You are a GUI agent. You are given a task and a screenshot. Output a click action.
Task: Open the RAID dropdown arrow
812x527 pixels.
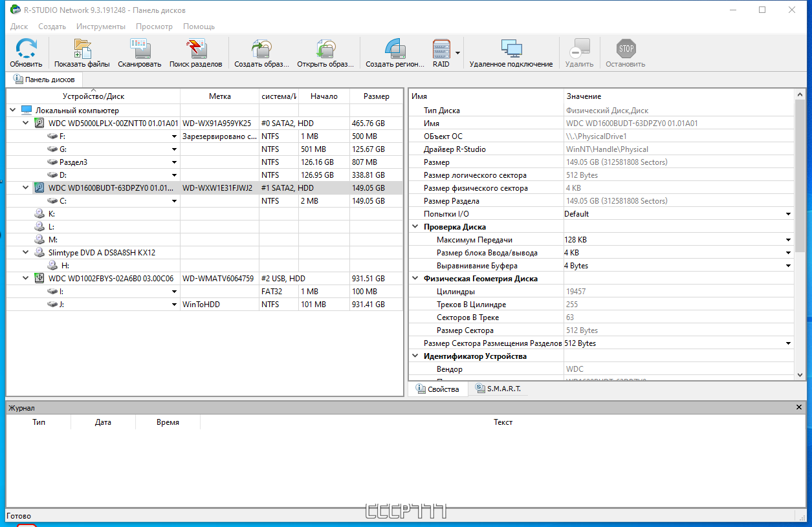coord(458,52)
